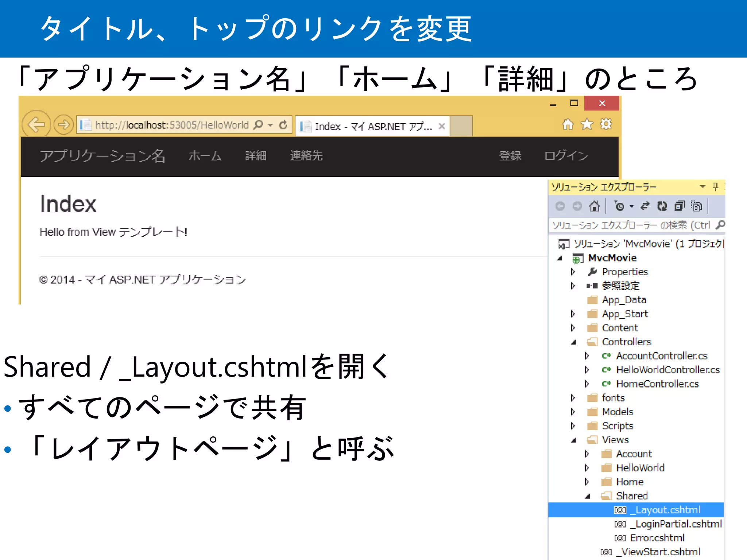Expand the Account views folder
The height and width of the screenshot is (560, 747).
(x=587, y=454)
